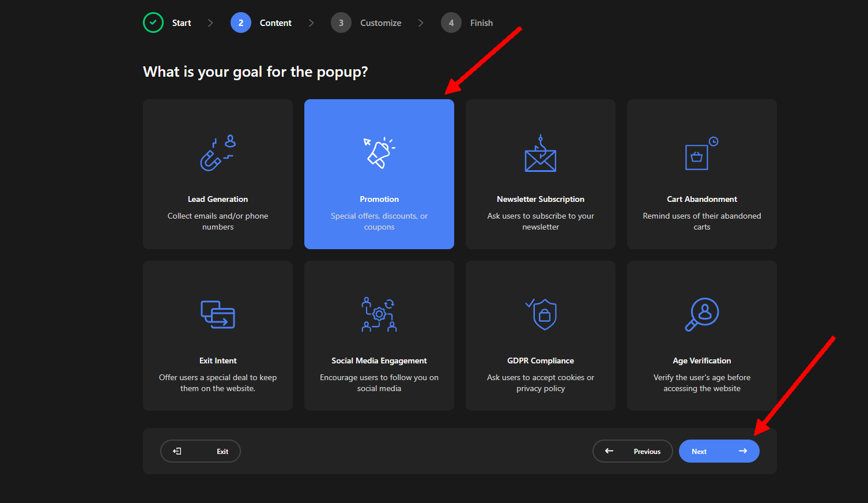
Task: Pick the Cart Abandonment title
Action: coord(702,199)
